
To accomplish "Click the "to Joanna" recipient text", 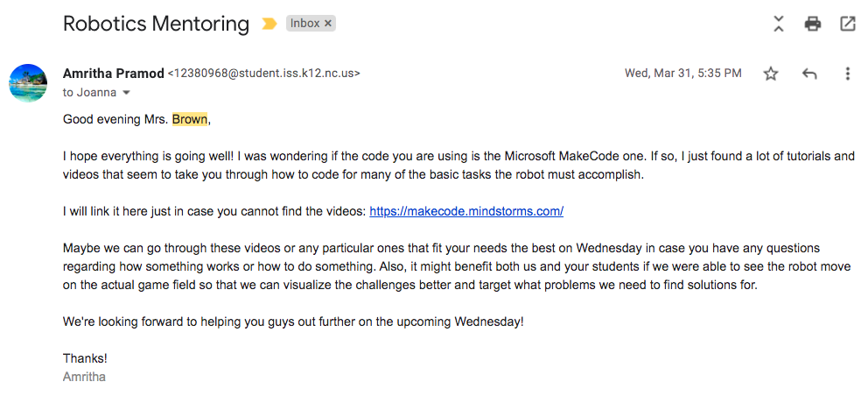I will click(x=90, y=93).
